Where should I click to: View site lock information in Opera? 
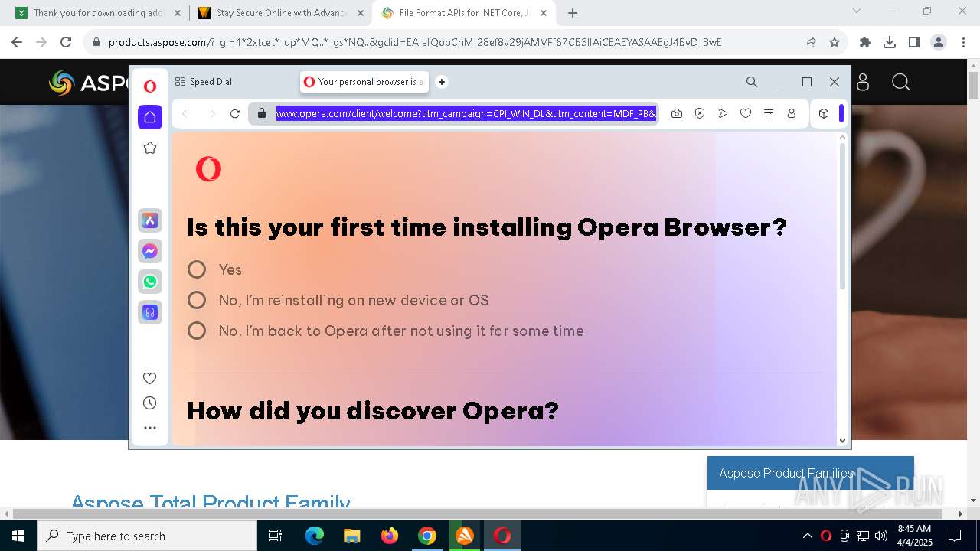click(262, 113)
